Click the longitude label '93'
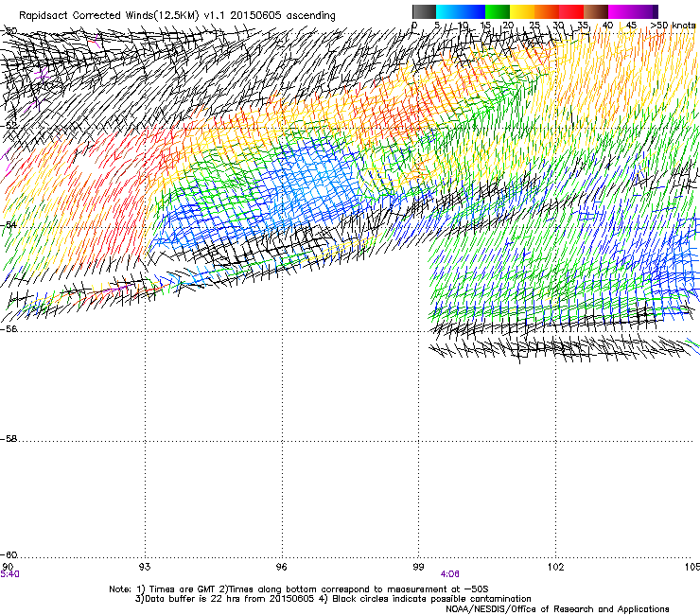This screenshot has height=615, width=700. tap(145, 567)
